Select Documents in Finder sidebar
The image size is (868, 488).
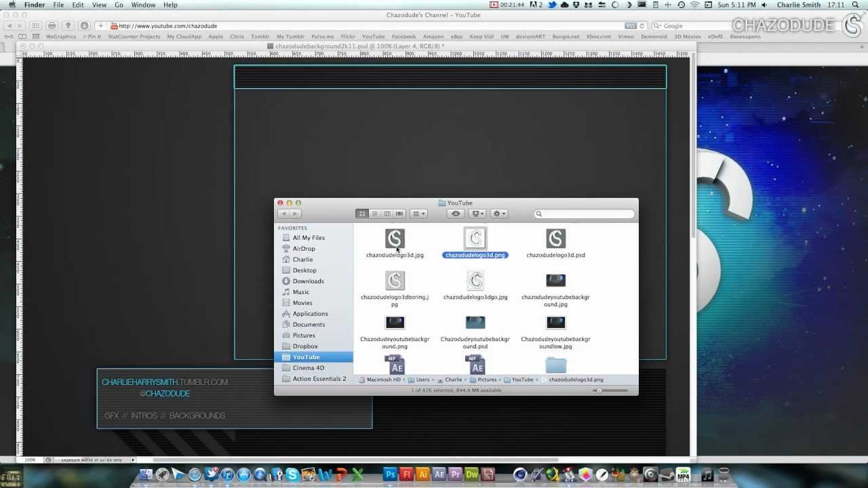[x=309, y=325]
